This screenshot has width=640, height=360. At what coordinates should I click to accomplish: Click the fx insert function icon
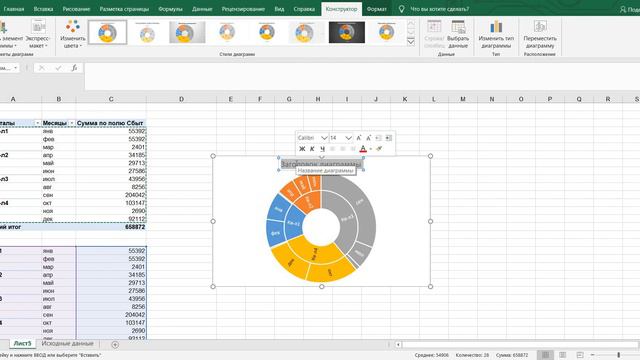(74, 68)
